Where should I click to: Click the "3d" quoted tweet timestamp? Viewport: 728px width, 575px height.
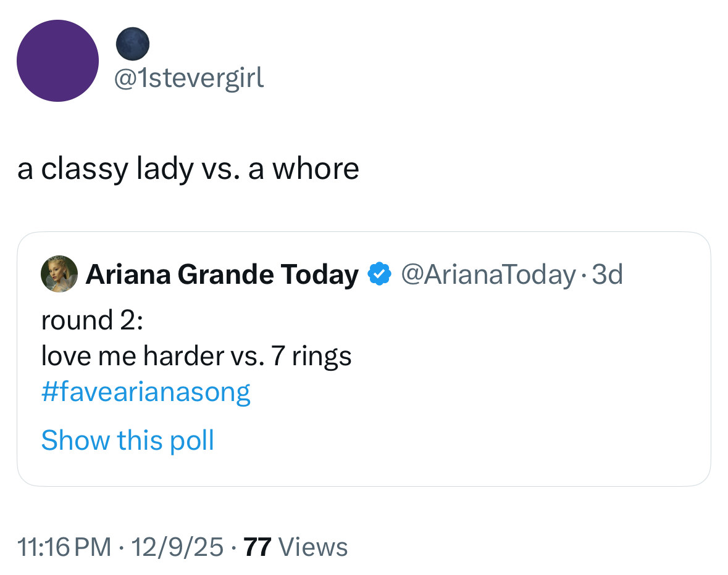coord(608,274)
